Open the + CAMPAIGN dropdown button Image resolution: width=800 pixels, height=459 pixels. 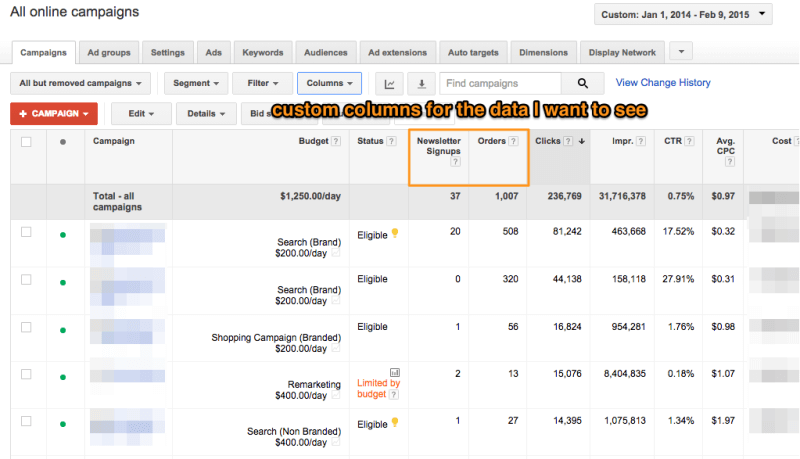54,113
